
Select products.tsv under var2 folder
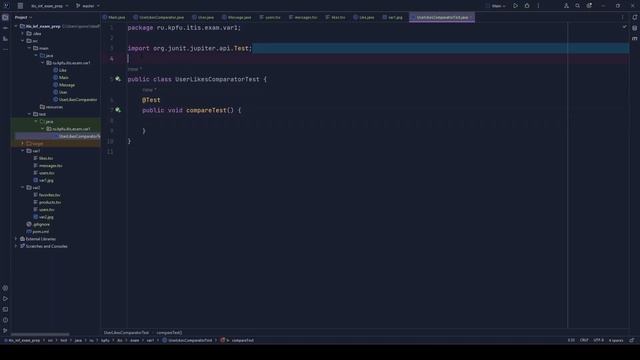[47, 202]
